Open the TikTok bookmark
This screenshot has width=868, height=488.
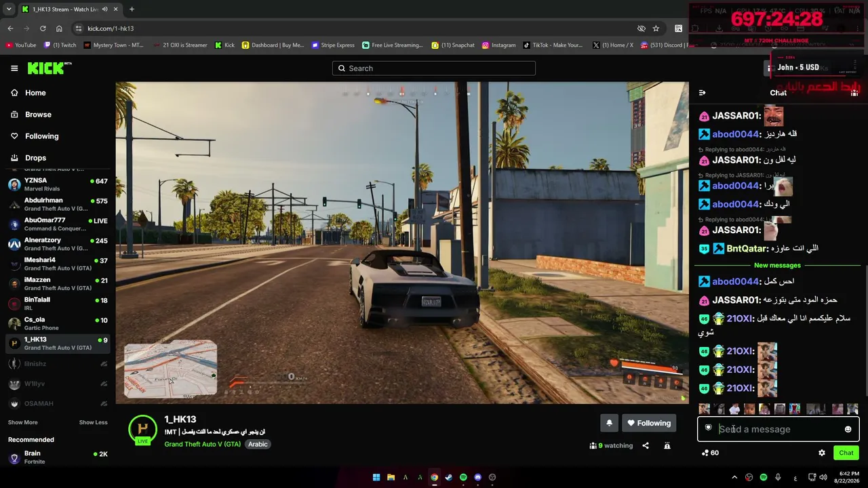click(553, 45)
